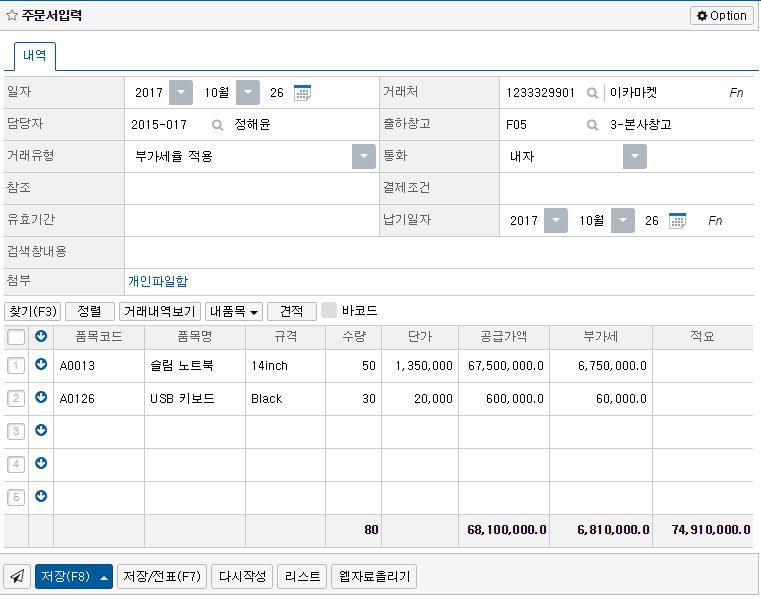This screenshot has width=761, height=599.
Task: Click the 정렬 button
Action: click(90, 311)
